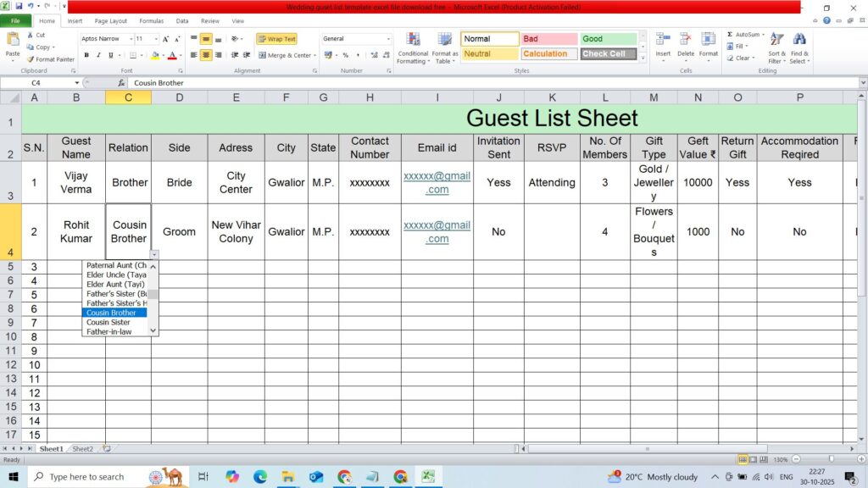Click the Insert cells icon
This screenshot has height=488, width=868.
[x=663, y=41]
